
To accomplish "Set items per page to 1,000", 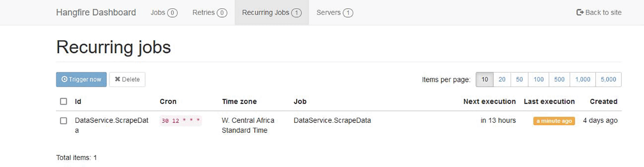I will coord(582,79).
